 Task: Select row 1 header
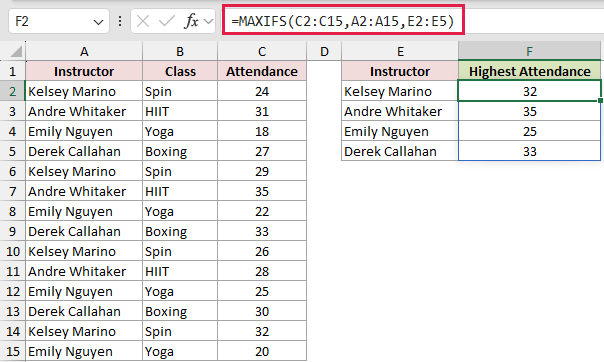(12, 71)
